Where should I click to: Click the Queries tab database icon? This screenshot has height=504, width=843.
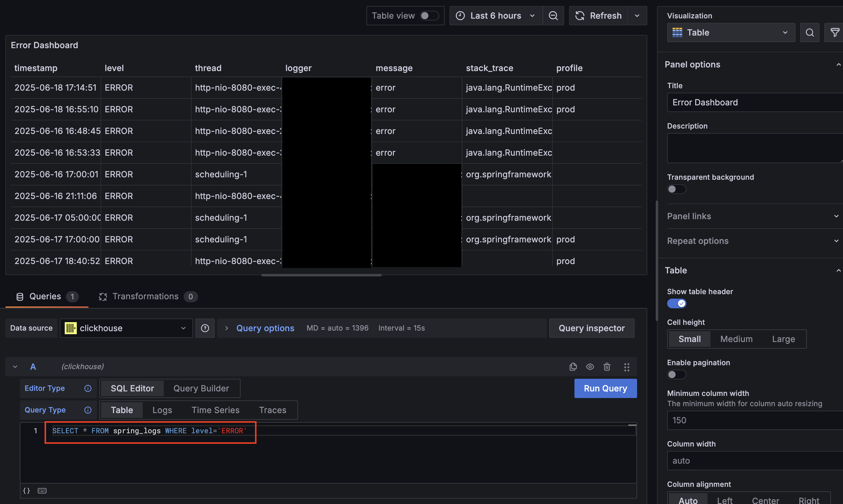(x=20, y=297)
